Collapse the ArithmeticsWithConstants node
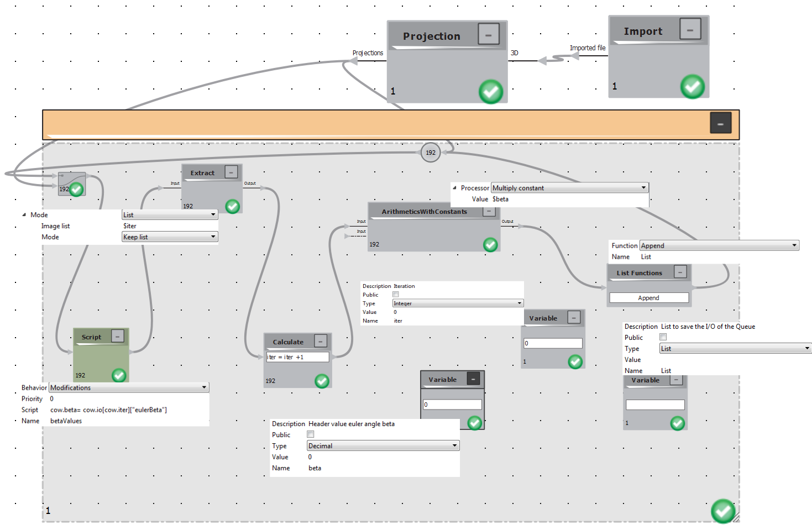 [x=489, y=211]
